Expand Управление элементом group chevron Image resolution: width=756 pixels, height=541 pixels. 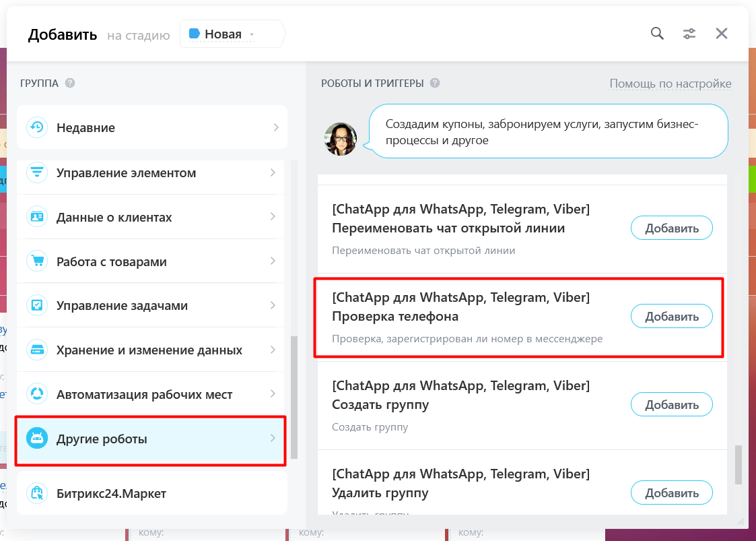[x=273, y=173]
